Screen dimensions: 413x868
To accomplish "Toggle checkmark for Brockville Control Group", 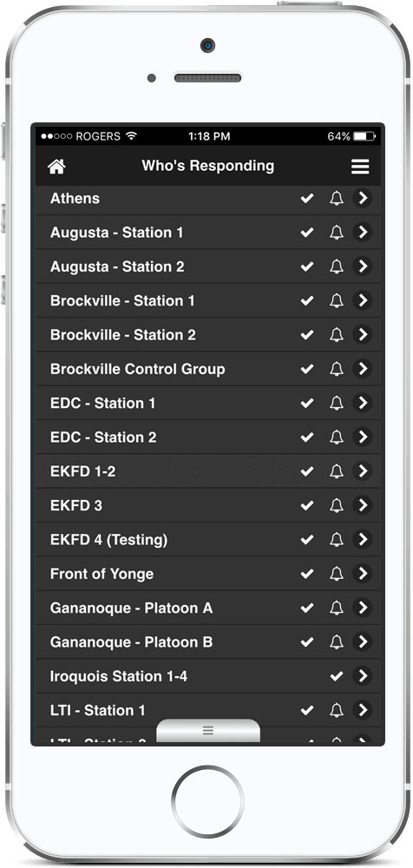I will 306,369.
